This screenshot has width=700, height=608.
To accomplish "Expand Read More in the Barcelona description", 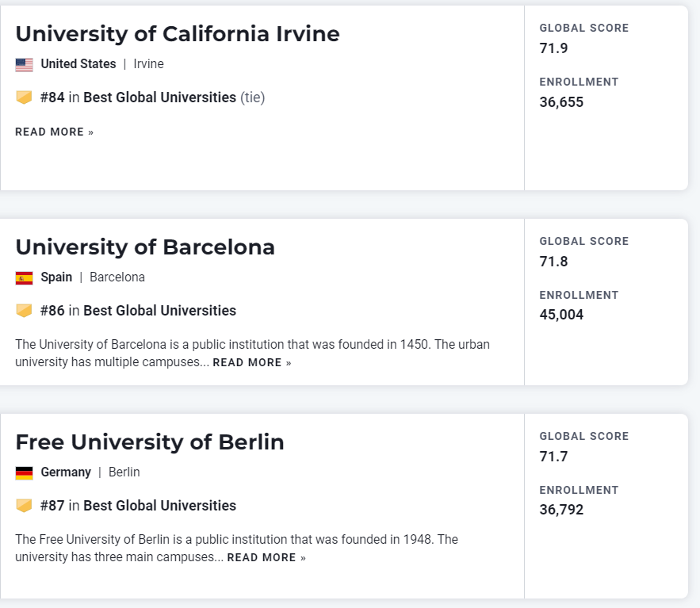I will tap(251, 363).
